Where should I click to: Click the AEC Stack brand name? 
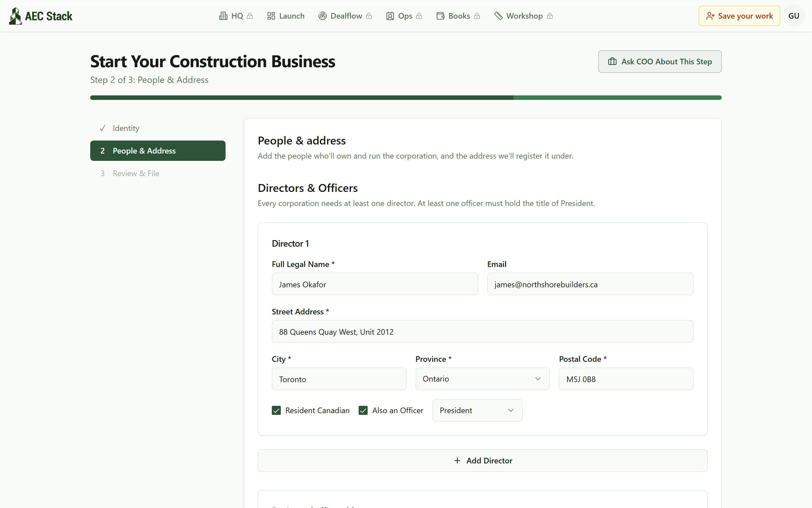(49, 16)
